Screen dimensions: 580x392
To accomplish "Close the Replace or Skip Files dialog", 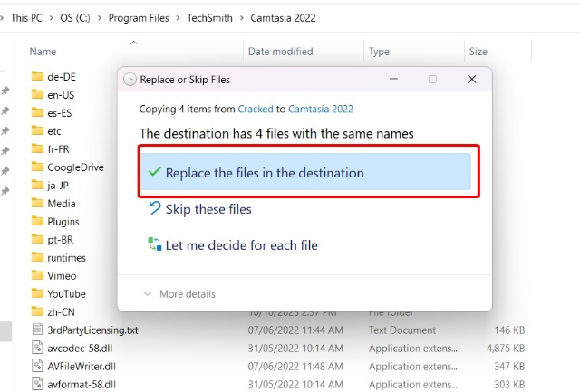I will (471, 79).
